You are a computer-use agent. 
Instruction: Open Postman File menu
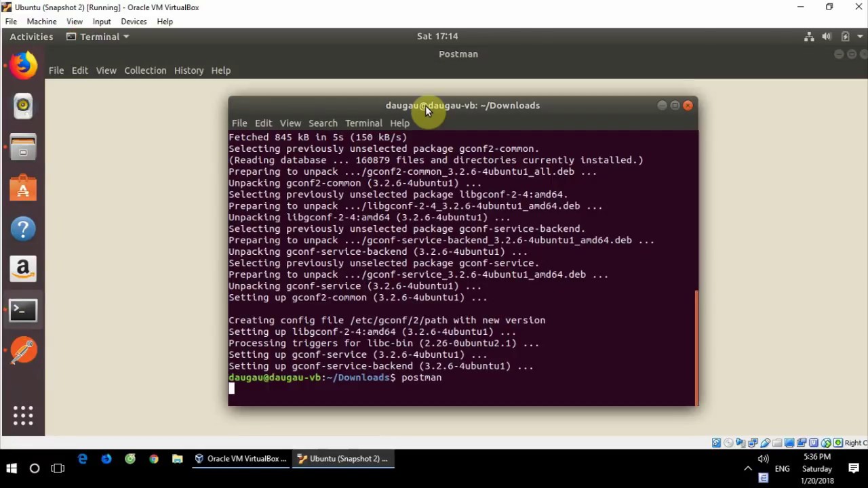point(56,70)
